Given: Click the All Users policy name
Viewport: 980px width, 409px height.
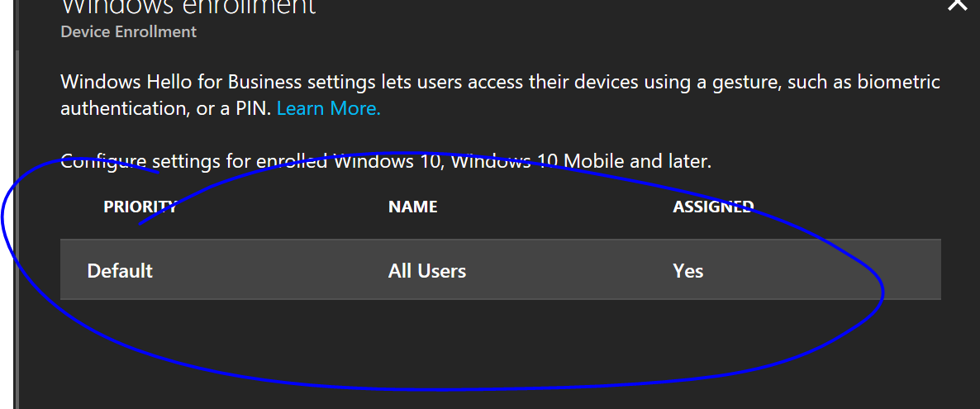Looking at the screenshot, I should [x=426, y=270].
